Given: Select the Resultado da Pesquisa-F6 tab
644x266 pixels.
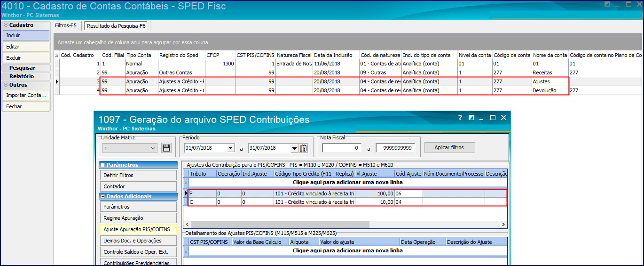Looking at the screenshot, I should 116,26.
